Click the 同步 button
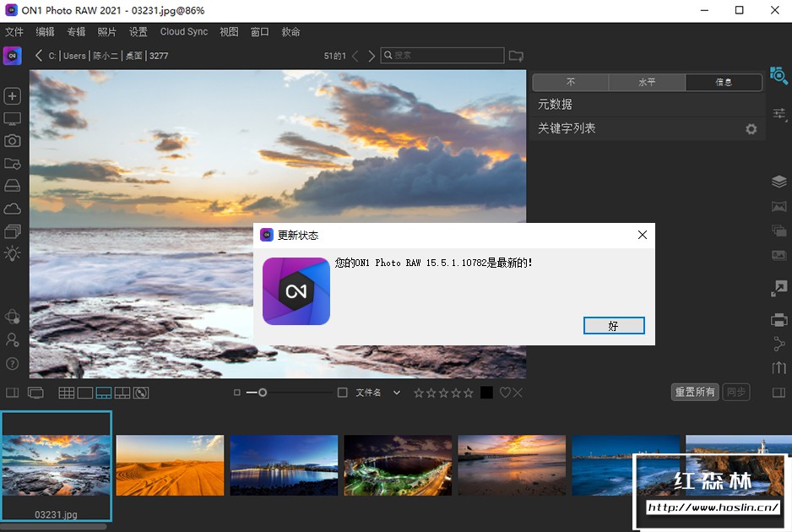The height and width of the screenshot is (532, 792). (736, 392)
